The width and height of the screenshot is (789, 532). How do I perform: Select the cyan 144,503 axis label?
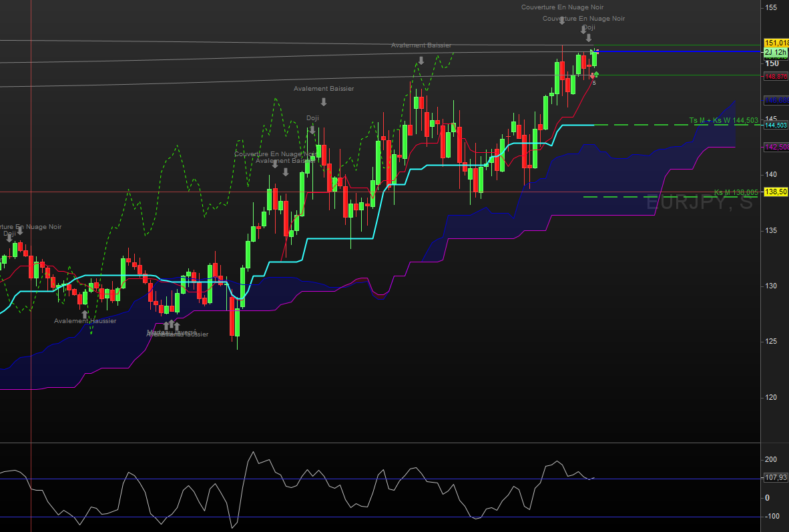click(x=776, y=125)
